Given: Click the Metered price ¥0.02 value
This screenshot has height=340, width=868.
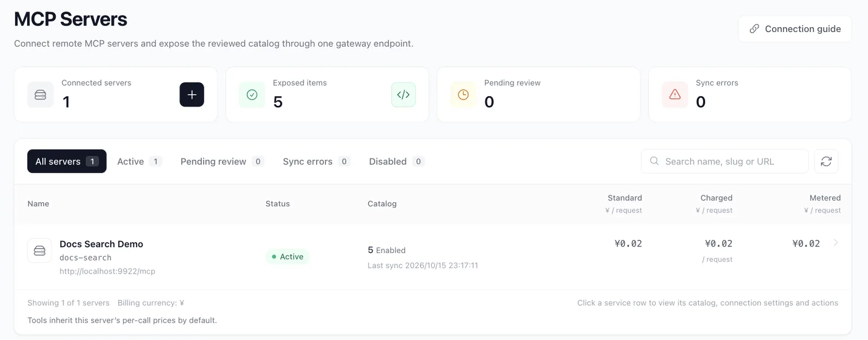Looking at the screenshot, I should tap(806, 244).
